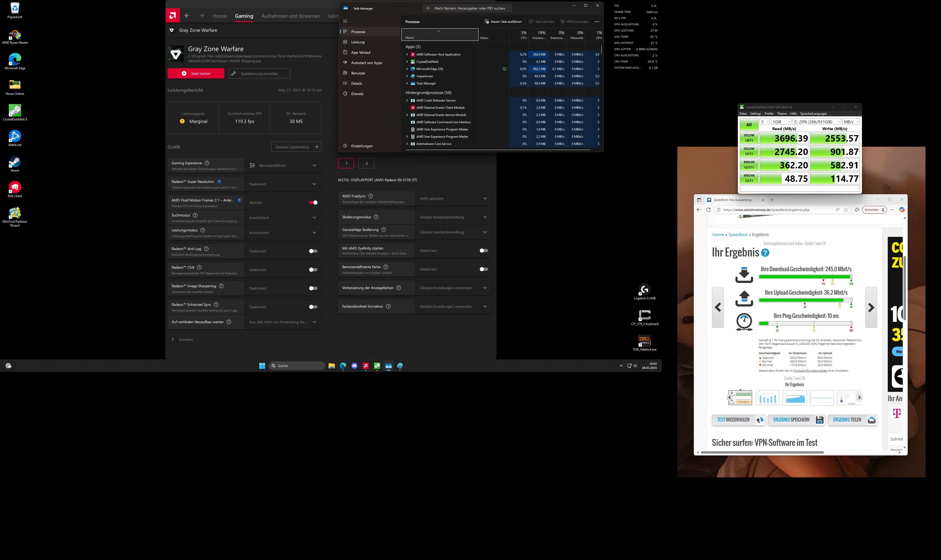Disable AMD Fluid Motion Frames toggle
Screen dimensions: 941x560
click(x=313, y=203)
